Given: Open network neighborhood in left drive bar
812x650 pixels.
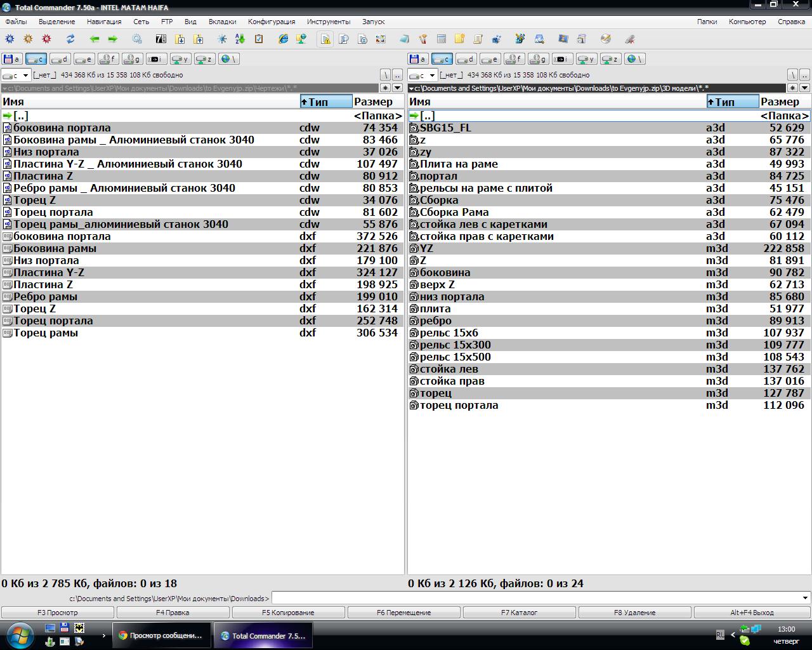Looking at the screenshot, I should (x=228, y=59).
